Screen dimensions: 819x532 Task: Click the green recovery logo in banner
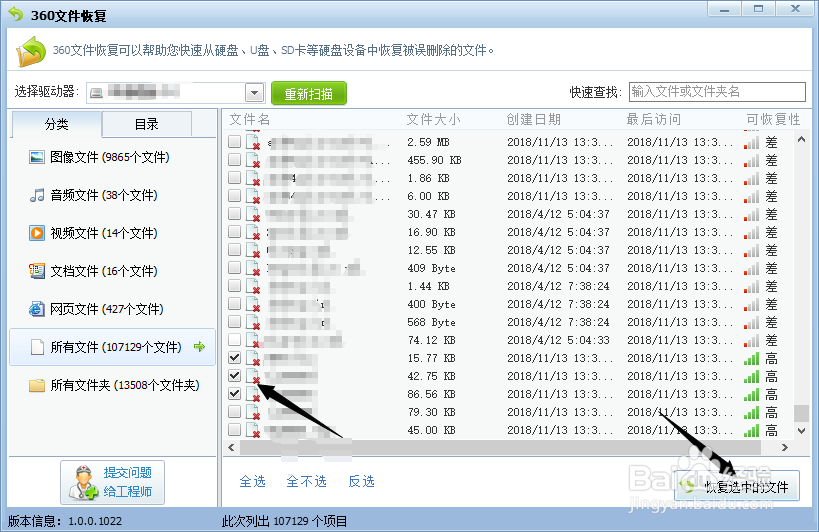[31, 51]
